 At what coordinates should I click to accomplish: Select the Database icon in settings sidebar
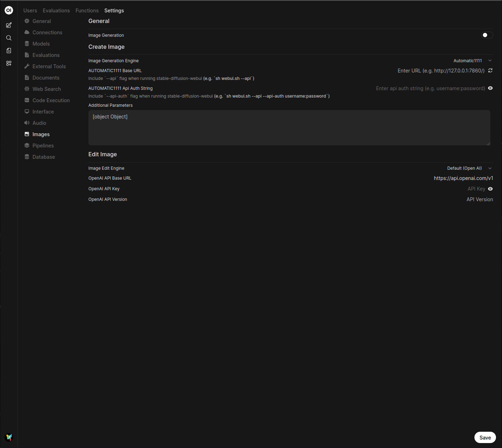tap(27, 157)
